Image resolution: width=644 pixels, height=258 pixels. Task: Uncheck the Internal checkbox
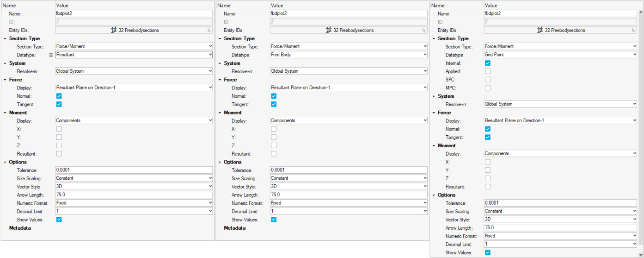tap(487, 63)
